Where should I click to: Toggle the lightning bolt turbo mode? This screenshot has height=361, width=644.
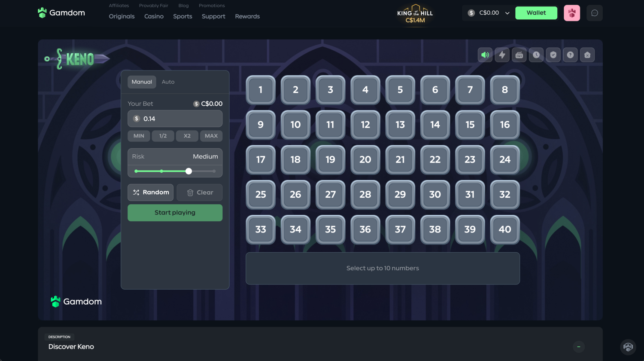click(x=502, y=55)
